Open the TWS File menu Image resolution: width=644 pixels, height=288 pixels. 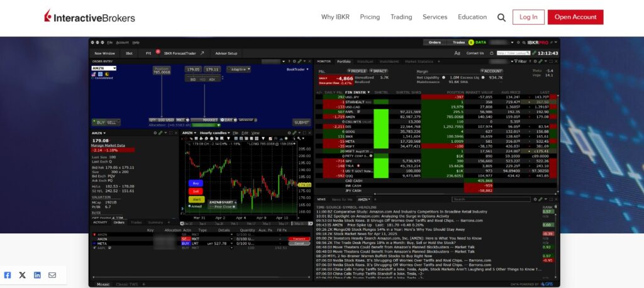(109, 42)
